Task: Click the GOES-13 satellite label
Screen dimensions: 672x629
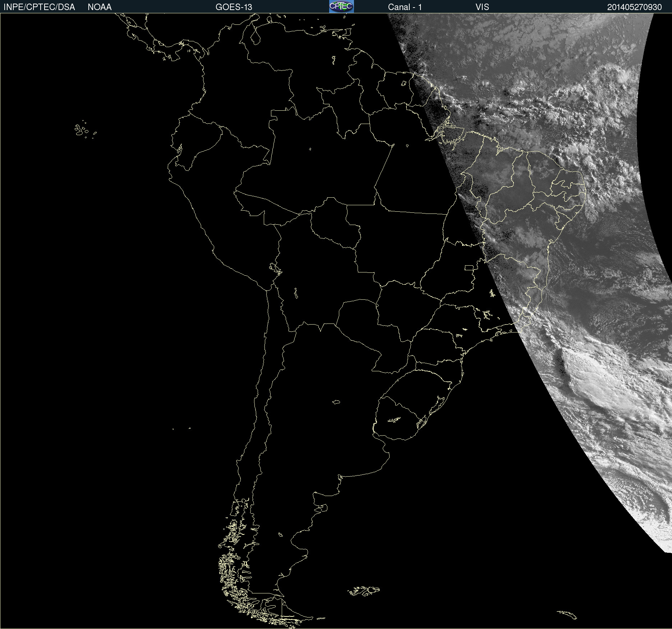Action: pos(234,7)
